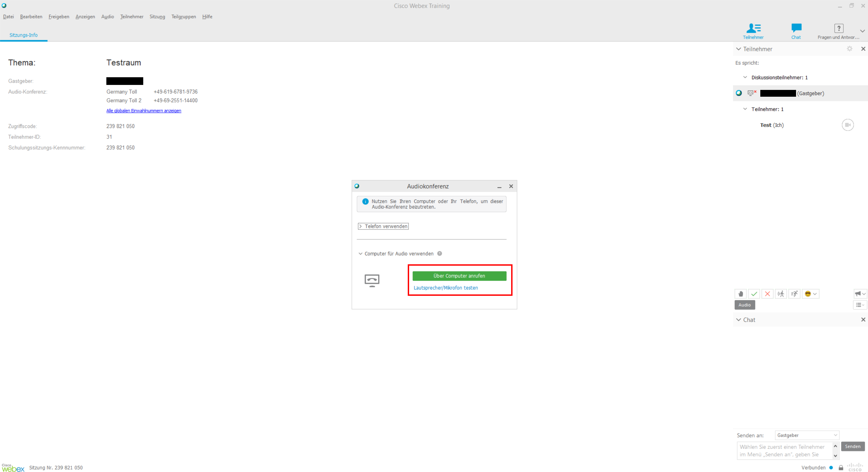Click the chat input scroll down arrow
The width and height of the screenshot is (868, 472).
pyautogui.click(x=836, y=456)
